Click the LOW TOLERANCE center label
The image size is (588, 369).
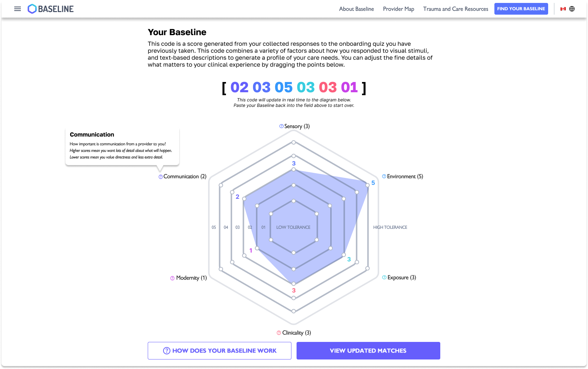[x=293, y=227]
